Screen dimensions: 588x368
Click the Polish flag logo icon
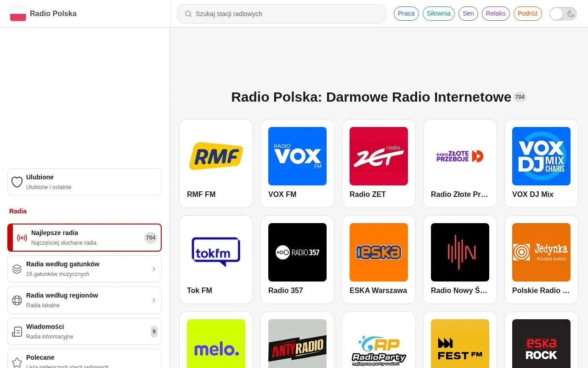point(18,14)
